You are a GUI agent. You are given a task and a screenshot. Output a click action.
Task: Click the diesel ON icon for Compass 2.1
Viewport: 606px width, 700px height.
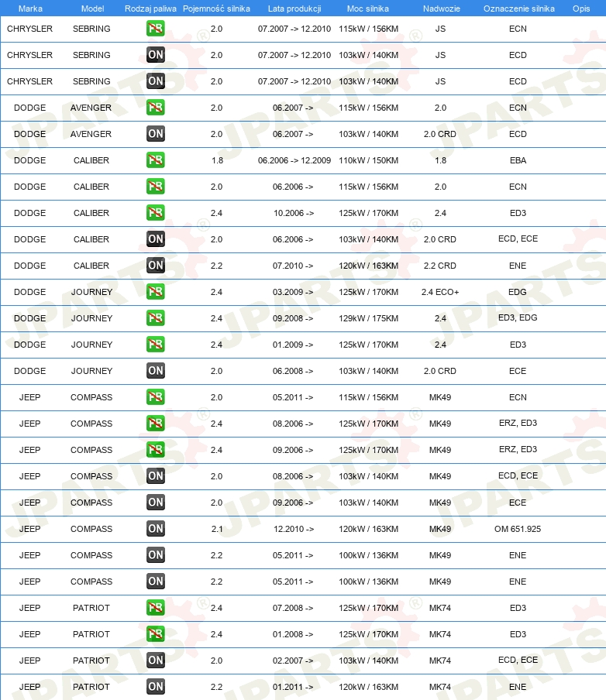point(156,529)
